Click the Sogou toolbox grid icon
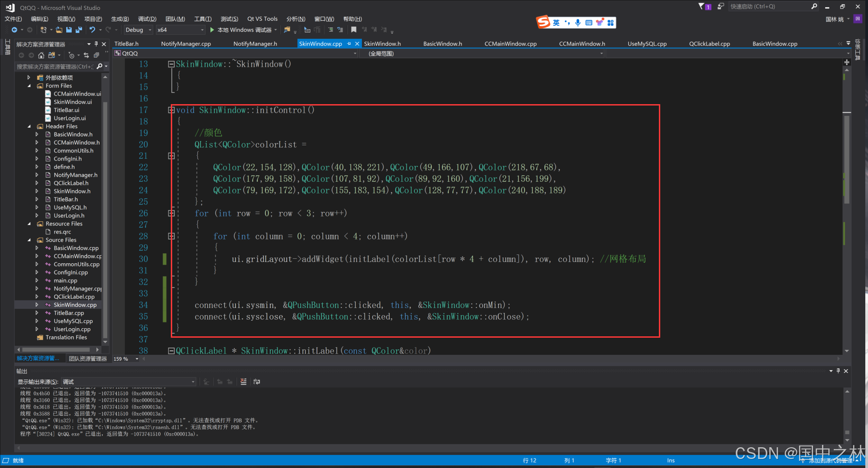This screenshot has height=468, width=868. click(x=611, y=23)
